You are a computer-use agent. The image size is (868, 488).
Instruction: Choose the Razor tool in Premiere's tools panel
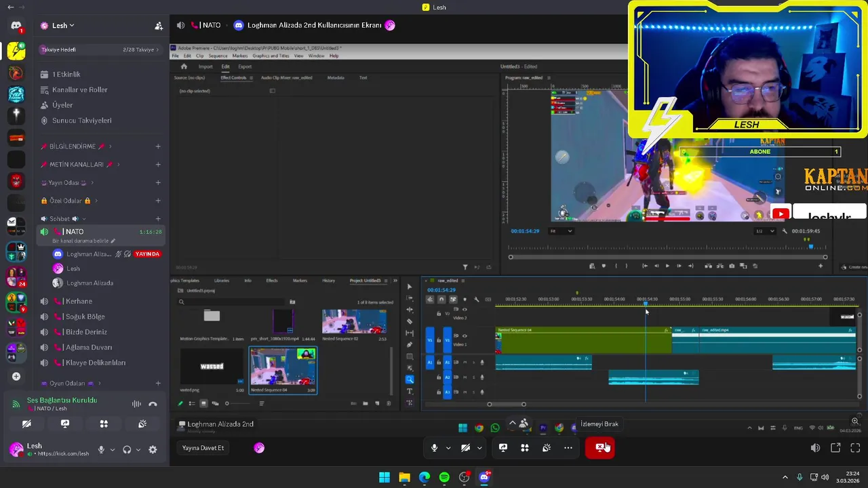pyautogui.click(x=410, y=321)
